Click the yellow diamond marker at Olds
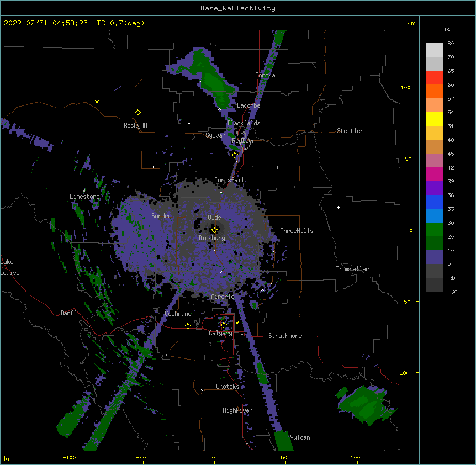This screenshot has width=476, height=465. tap(214, 230)
